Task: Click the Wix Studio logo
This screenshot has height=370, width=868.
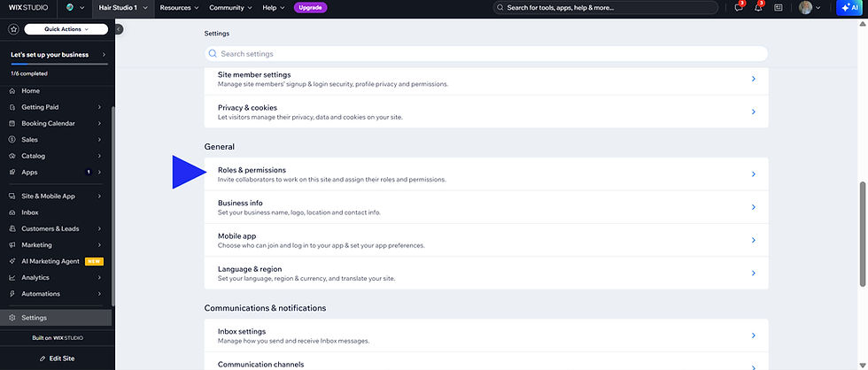Action: [28, 8]
